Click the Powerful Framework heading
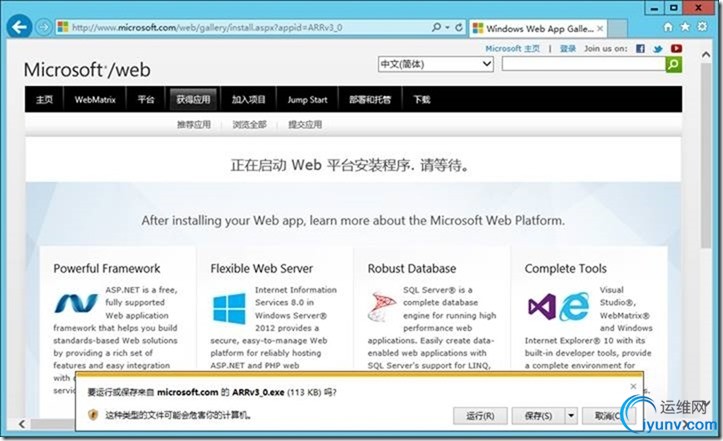The image size is (723, 441). pos(107,268)
